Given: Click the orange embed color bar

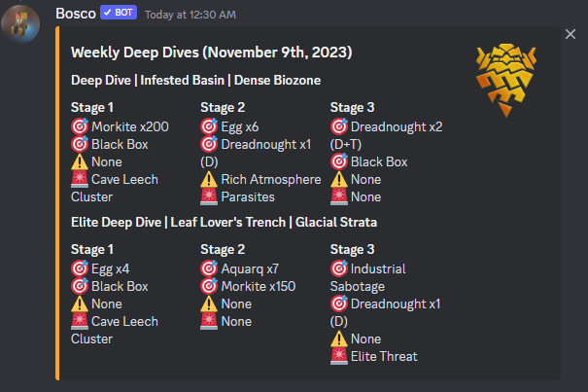Looking at the screenshot, I should (57, 203).
